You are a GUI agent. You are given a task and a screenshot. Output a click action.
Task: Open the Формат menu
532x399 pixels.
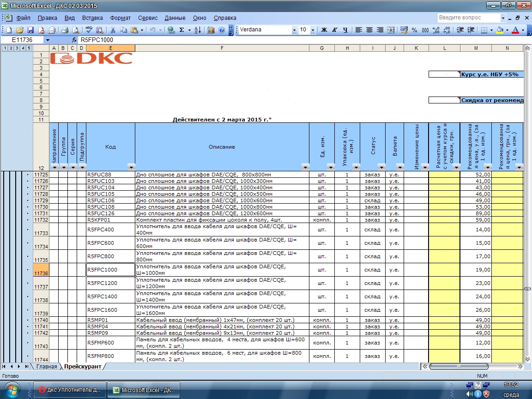[x=120, y=18]
